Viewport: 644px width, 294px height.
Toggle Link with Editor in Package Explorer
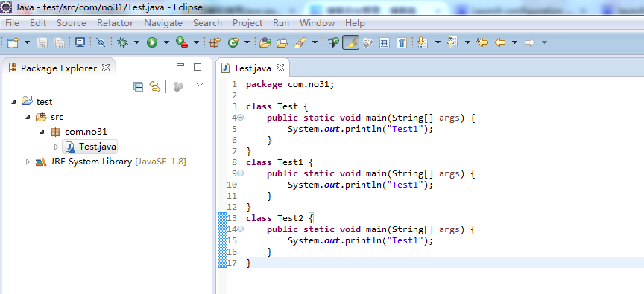tap(155, 86)
